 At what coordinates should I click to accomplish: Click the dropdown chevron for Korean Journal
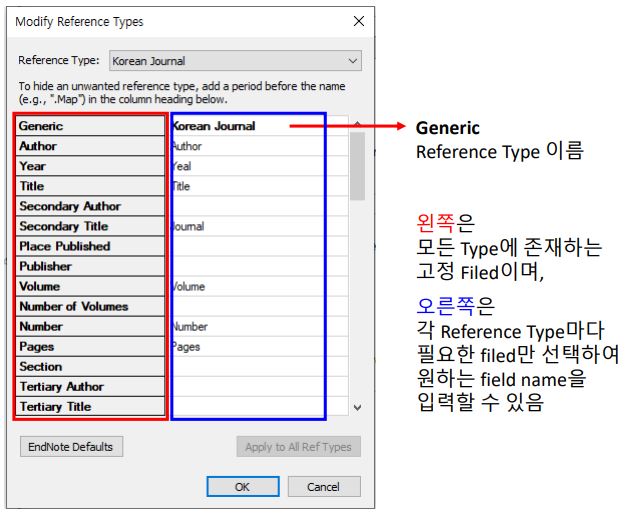[352, 61]
